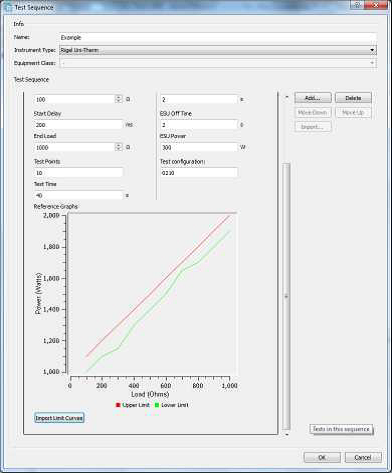The width and height of the screenshot is (392, 473).
Task: Click the Test configuration field
Action: [x=199, y=173]
